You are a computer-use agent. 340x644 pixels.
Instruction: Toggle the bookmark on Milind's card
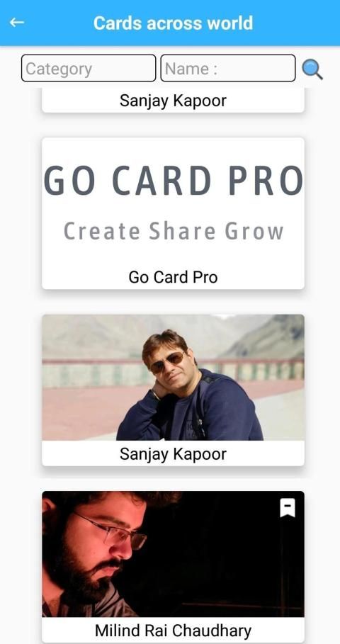pos(288,509)
